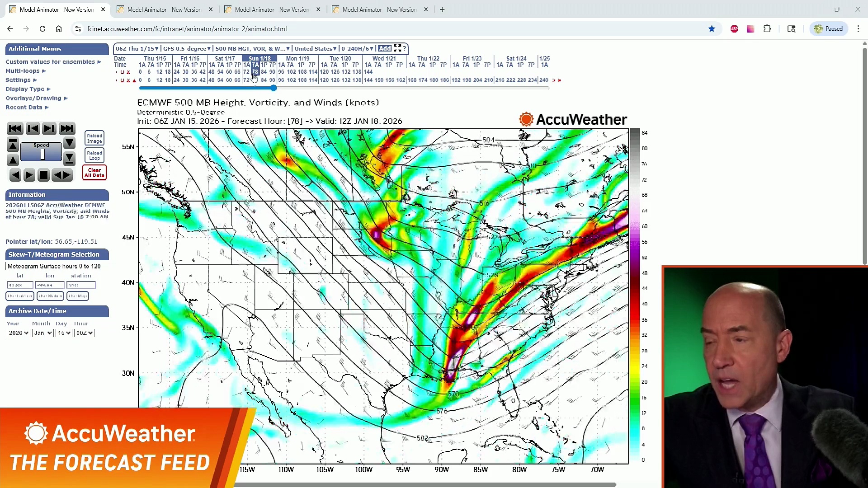Bookmark this page with star icon
The width and height of the screenshot is (868, 488).
coord(712,28)
